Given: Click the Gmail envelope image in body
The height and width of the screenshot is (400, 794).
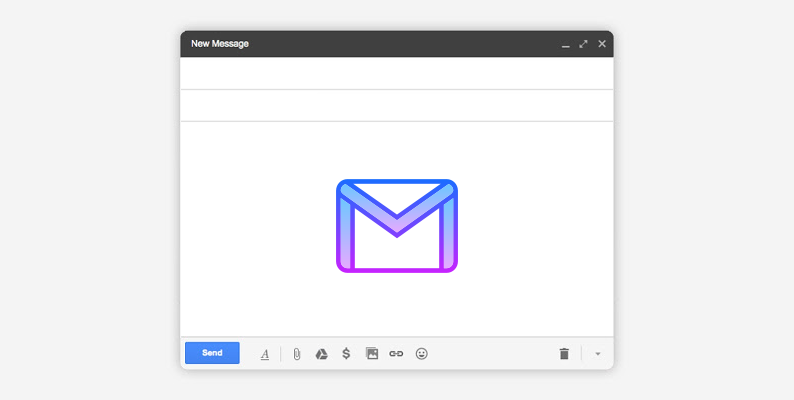Looking at the screenshot, I should click(397, 226).
